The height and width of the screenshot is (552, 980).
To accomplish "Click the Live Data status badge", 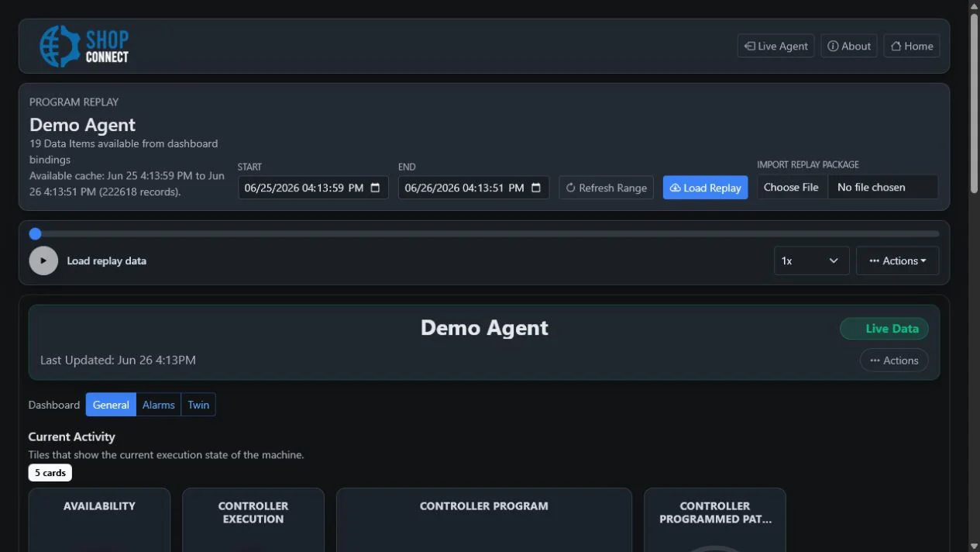I will tap(884, 329).
